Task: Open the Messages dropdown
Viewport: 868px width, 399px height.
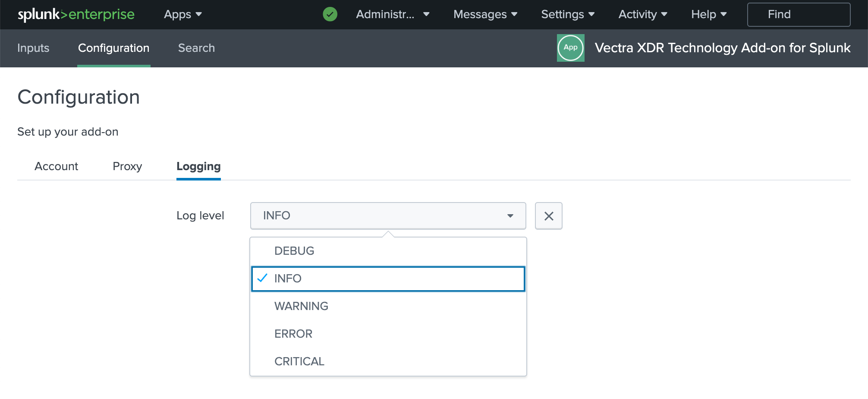Action: pyautogui.click(x=484, y=14)
